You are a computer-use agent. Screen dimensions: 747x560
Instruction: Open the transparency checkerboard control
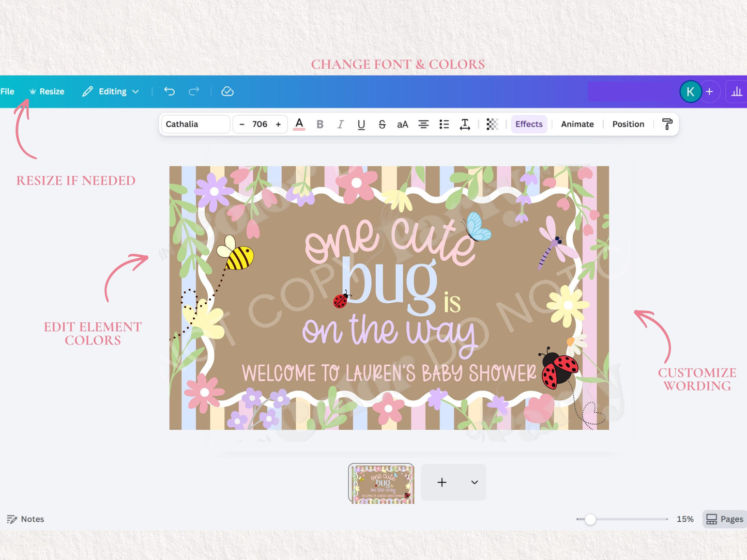click(492, 124)
